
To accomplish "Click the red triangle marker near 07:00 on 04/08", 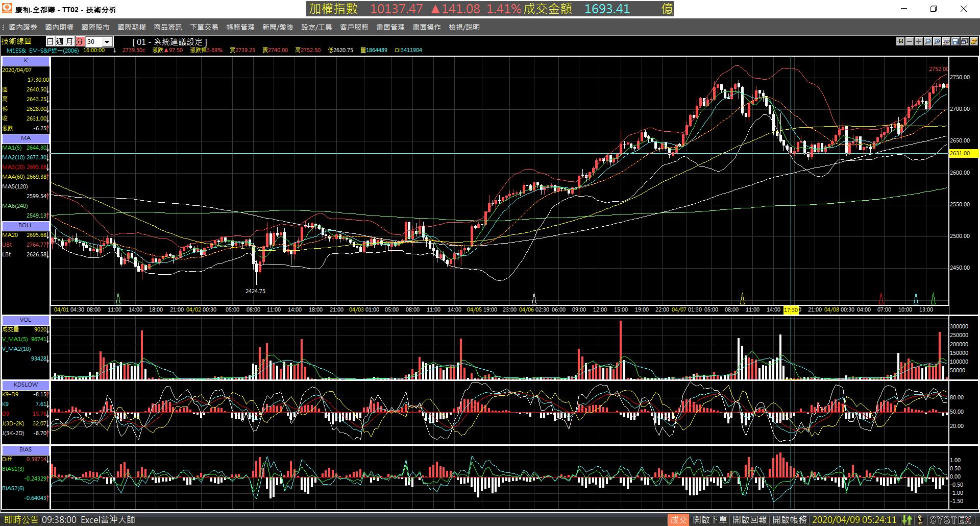I will click(881, 298).
